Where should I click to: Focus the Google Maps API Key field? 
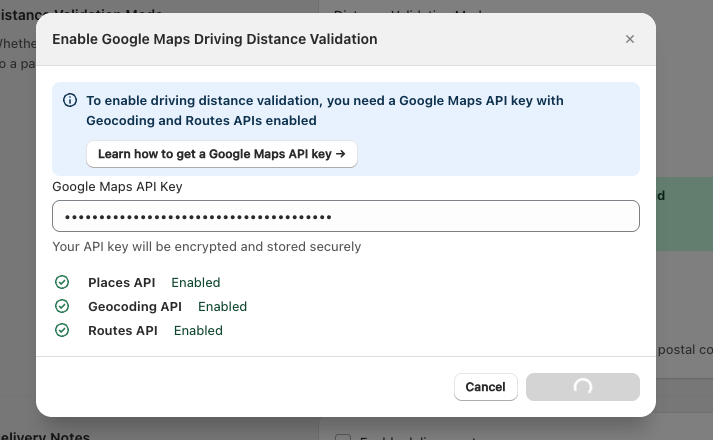[346, 216]
